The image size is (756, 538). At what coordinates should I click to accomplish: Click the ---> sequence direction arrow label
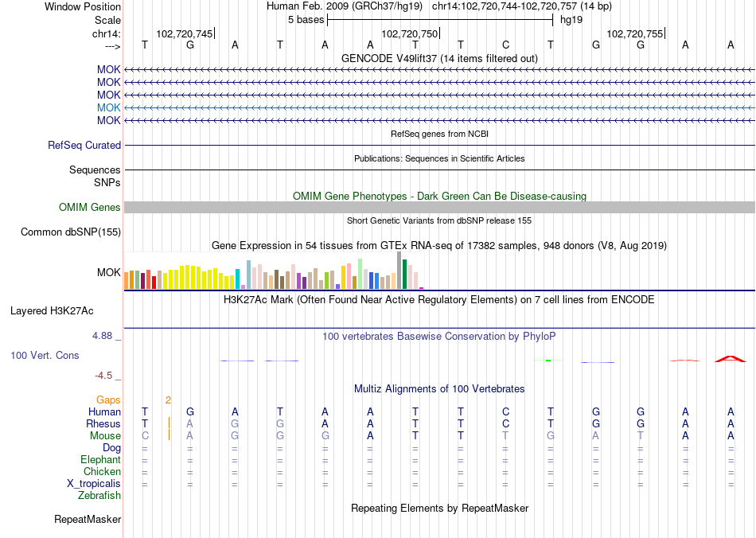(x=112, y=46)
